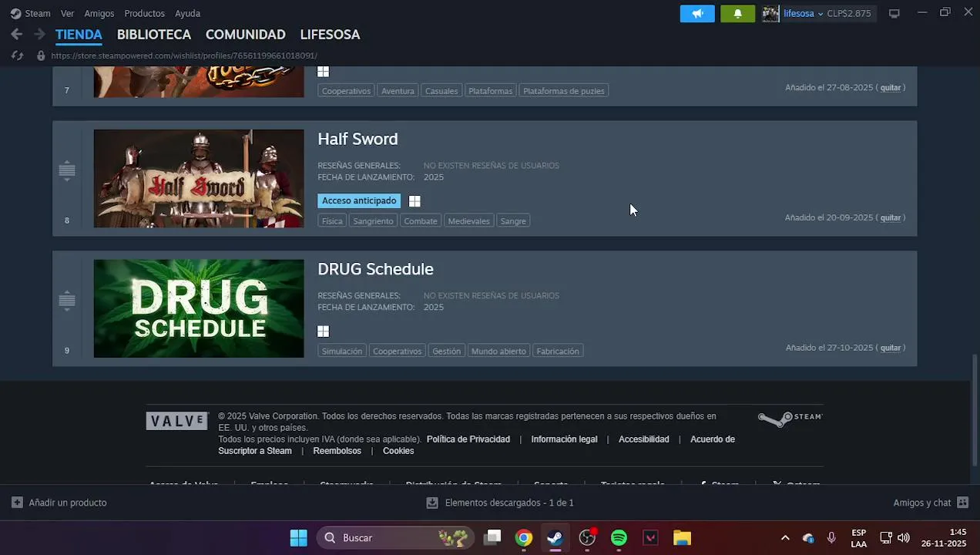This screenshot has height=555, width=980.
Task: Open the Reembolsos footer link
Action: [337, 451]
